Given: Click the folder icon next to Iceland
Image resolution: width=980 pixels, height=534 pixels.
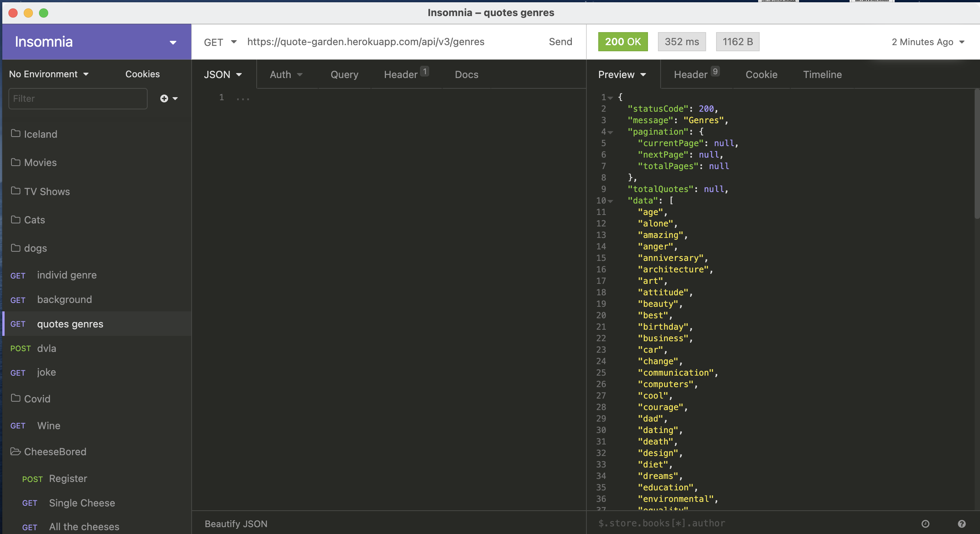Looking at the screenshot, I should 15,133.
